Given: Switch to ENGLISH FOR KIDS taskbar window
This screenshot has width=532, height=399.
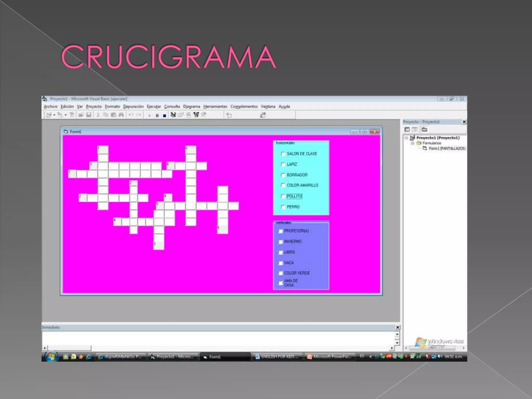Looking at the screenshot, I should [x=277, y=357].
